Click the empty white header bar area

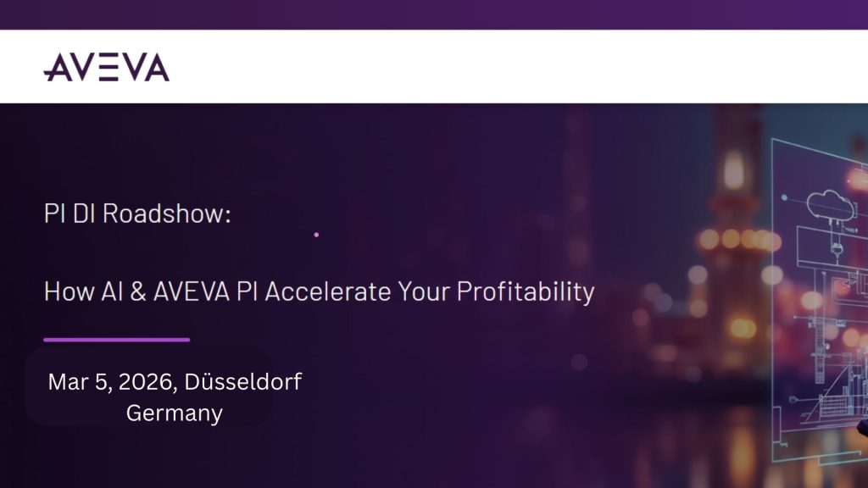click(x=509, y=67)
